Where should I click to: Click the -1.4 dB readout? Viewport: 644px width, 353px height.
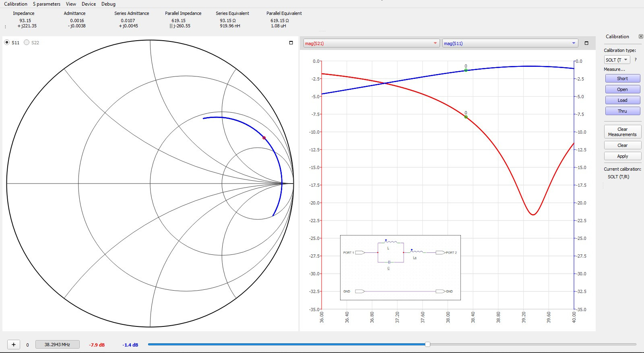coord(130,345)
